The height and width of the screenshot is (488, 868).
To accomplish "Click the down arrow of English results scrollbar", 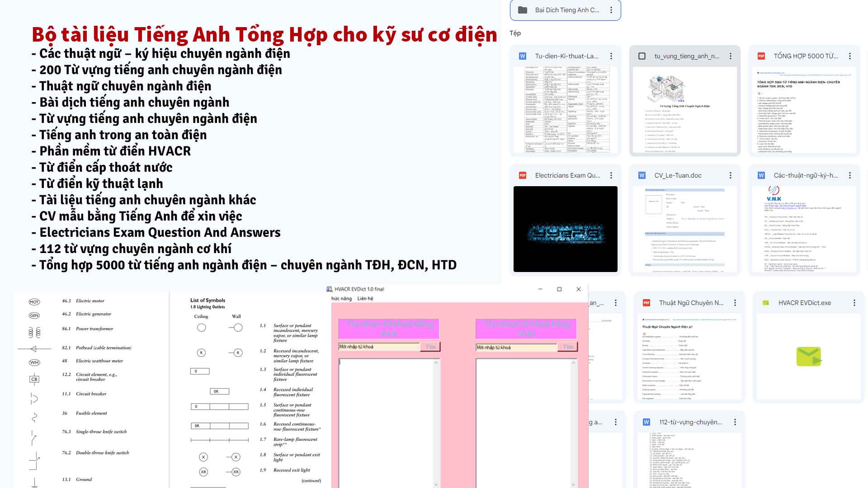I will point(436,484).
